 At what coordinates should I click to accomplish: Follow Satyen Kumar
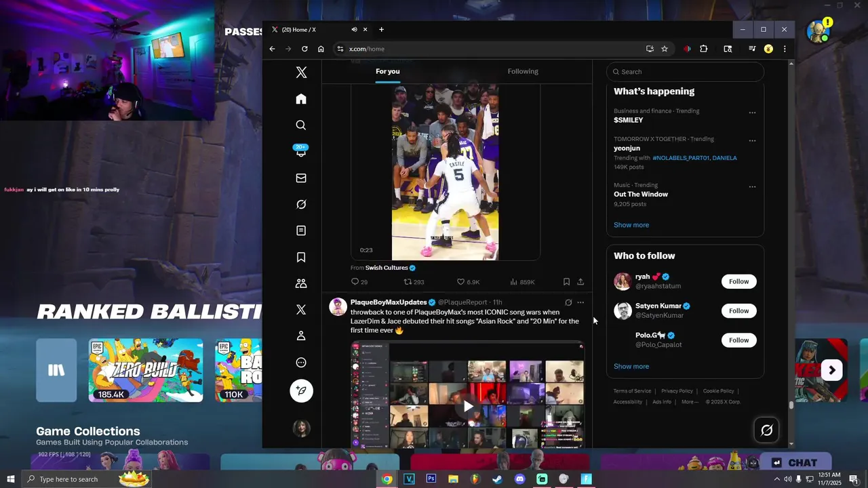coord(738,311)
